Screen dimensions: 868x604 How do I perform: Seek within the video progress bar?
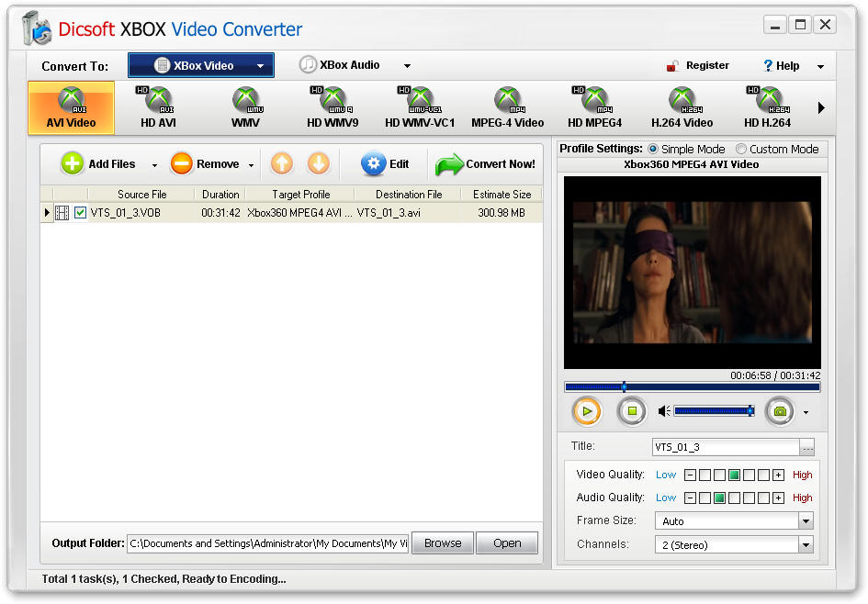click(692, 387)
